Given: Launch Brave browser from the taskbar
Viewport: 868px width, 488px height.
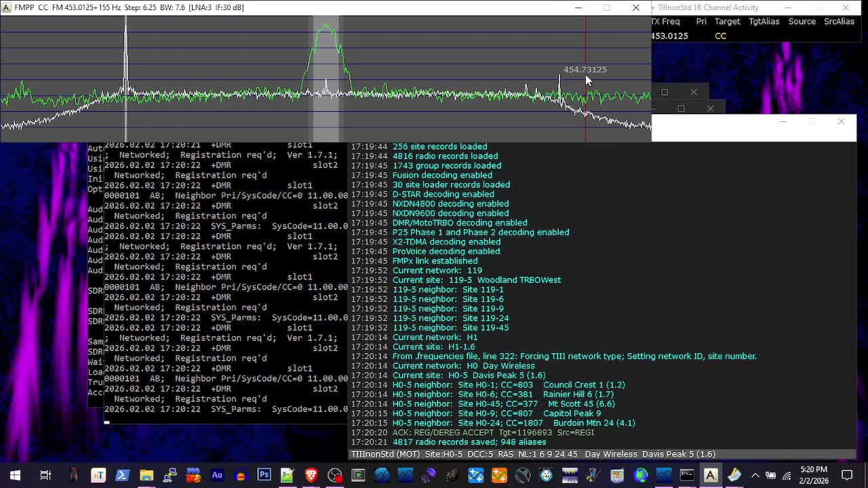Looking at the screenshot, I should pyautogui.click(x=311, y=475).
